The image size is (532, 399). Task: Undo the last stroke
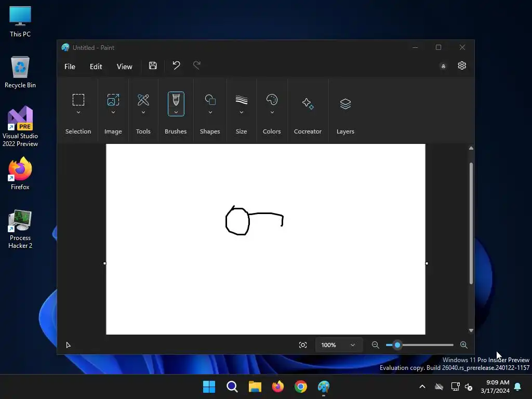tap(176, 65)
